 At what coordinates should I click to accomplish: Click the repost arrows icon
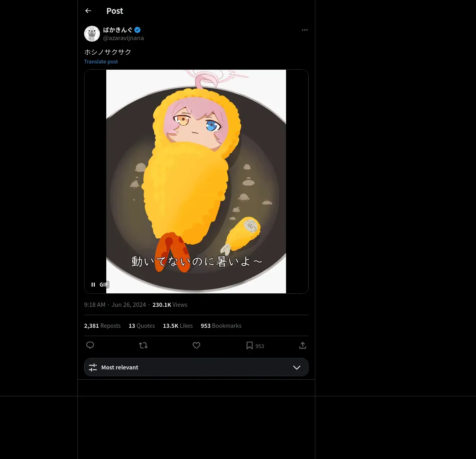(x=143, y=345)
